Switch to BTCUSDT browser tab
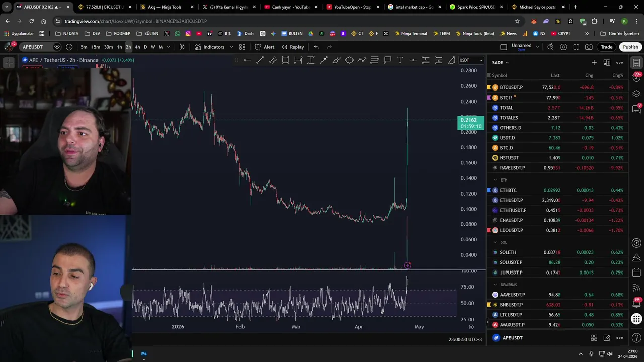The height and width of the screenshot is (362, 644). tap(104, 7)
